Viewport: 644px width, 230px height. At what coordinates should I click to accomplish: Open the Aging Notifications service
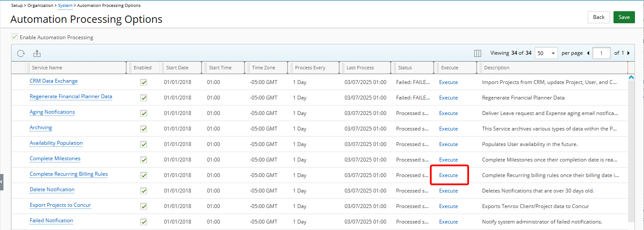point(52,112)
